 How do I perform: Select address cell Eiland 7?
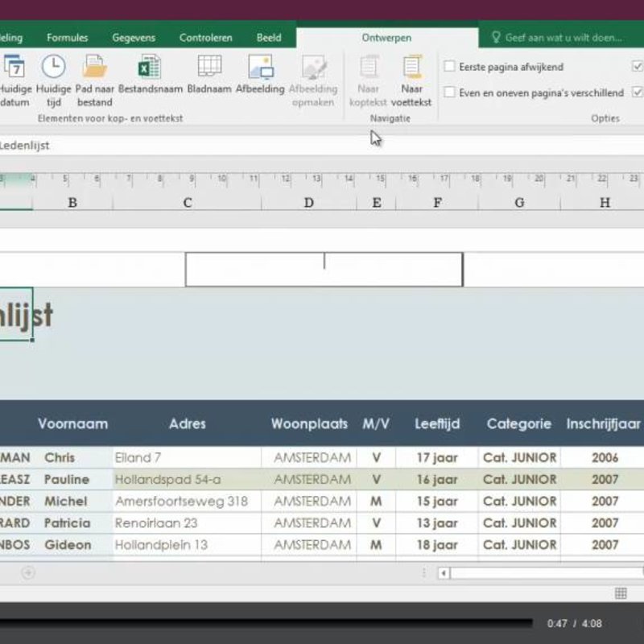click(188, 457)
